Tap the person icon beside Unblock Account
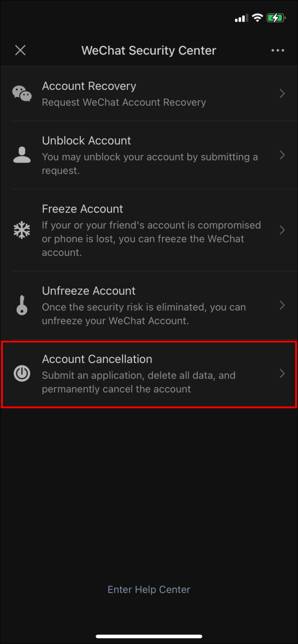 (x=22, y=155)
